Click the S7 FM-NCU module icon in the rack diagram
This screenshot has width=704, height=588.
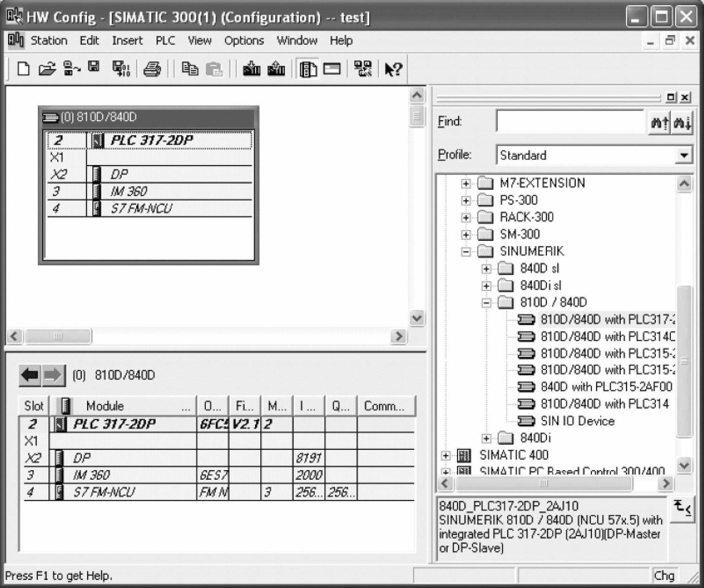pos(97,208)
